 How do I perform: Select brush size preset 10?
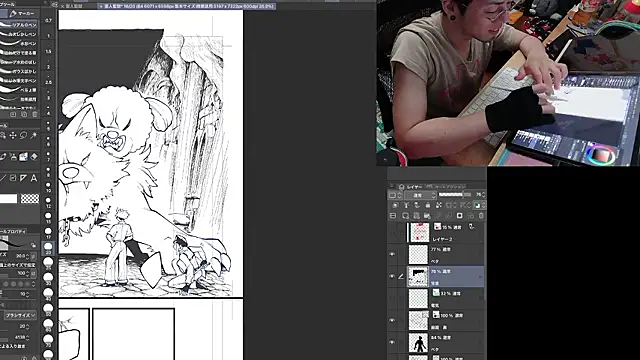tap(48, 187)
